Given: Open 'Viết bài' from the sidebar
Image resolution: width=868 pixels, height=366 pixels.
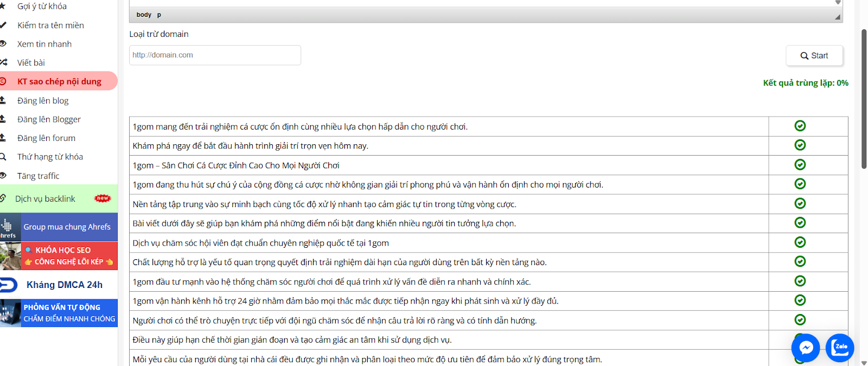Looking at the screenshot, I should (31, 63).
